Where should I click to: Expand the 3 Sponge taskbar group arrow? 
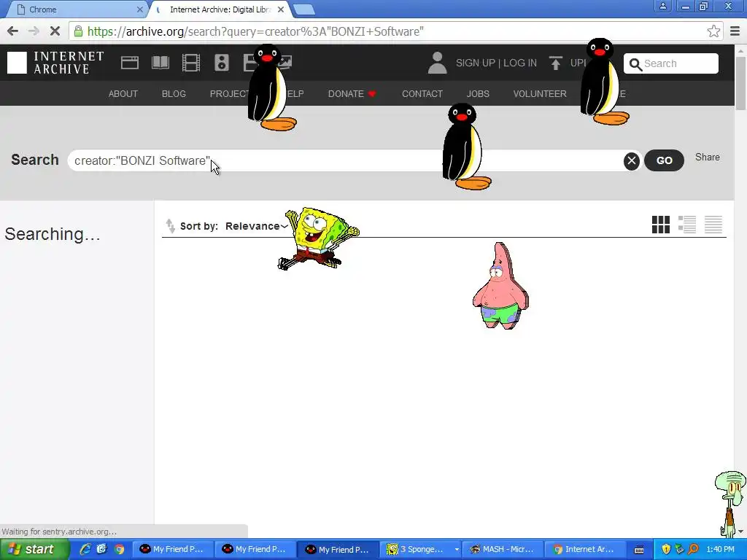[457, 550]
